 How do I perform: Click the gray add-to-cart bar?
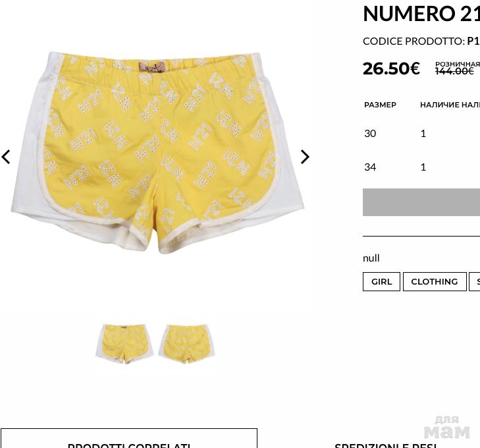coord(421,202)
